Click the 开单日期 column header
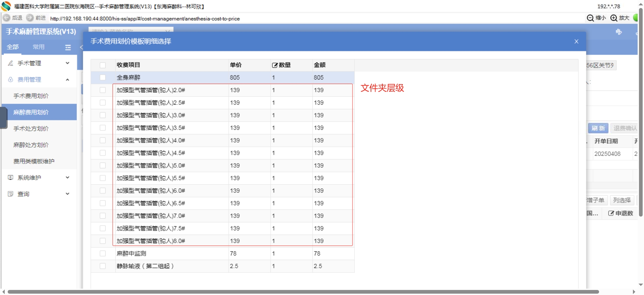 tap(606, 141)
